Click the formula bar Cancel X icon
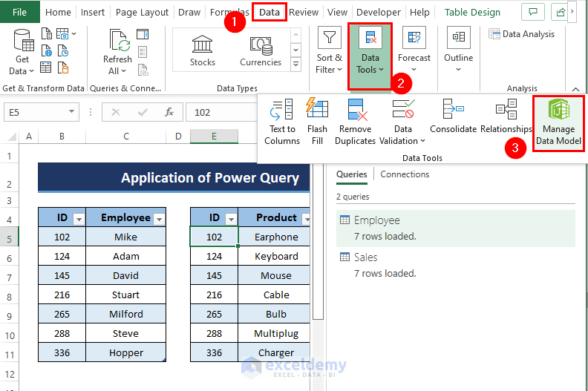The image size is (588, 391). (x=116, y=112)
